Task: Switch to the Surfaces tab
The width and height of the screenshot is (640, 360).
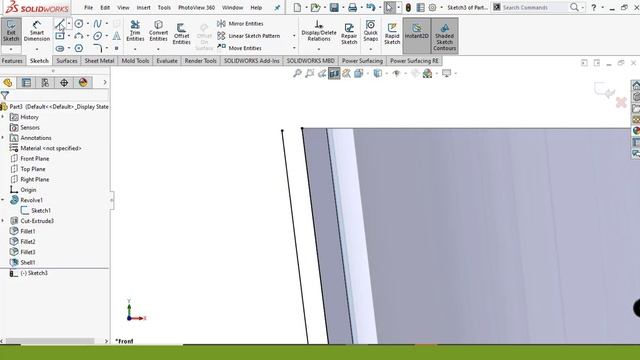Action: pos(67,61)
